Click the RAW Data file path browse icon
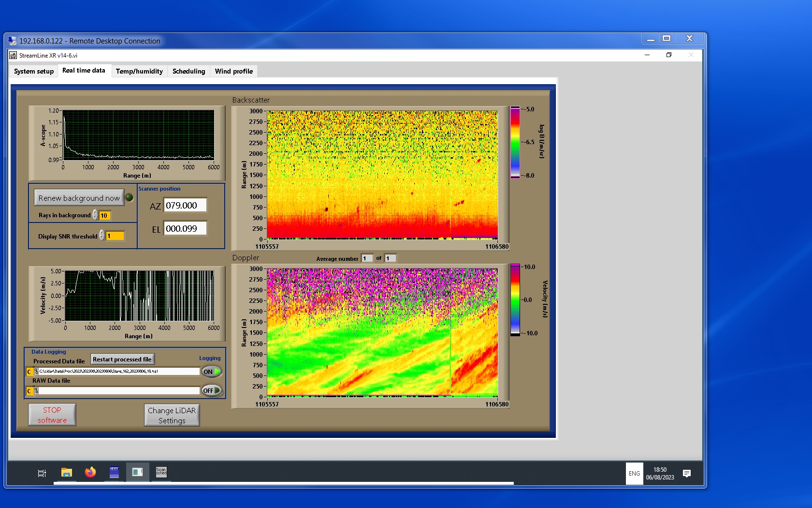 [36, 390]
